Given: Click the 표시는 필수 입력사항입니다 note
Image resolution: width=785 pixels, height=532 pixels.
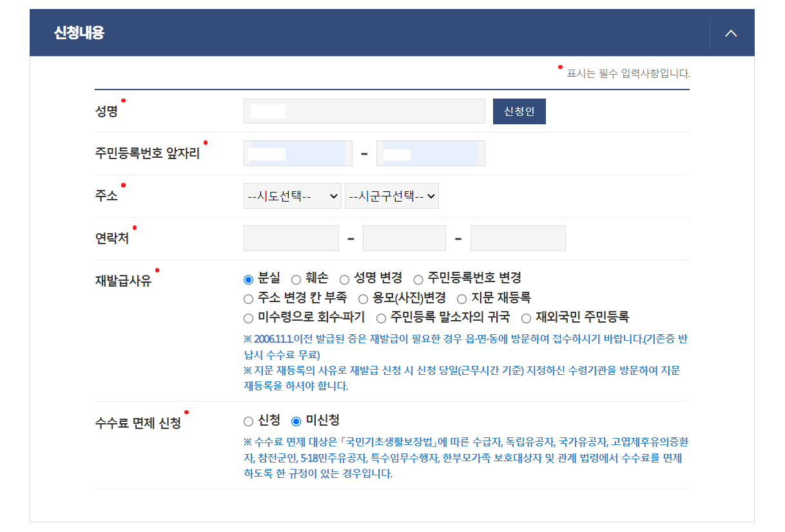Looking at the screenshot, I should [628, 73].
